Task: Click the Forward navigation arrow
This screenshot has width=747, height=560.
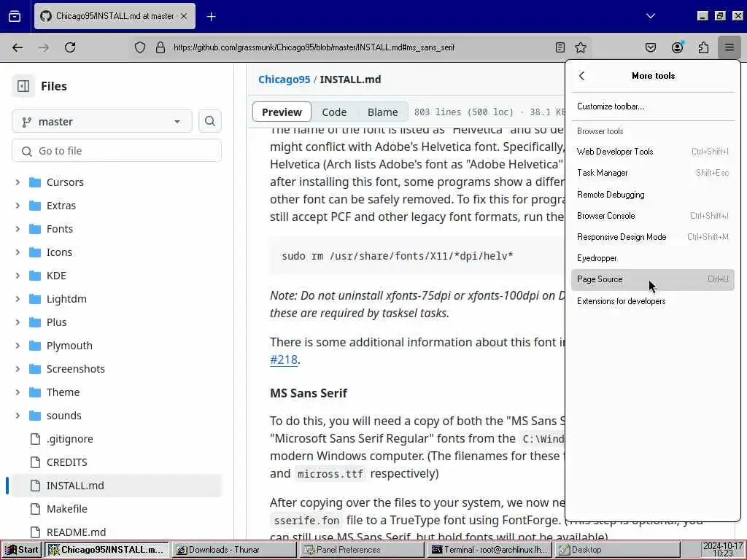Action: [x=44, y=47]
